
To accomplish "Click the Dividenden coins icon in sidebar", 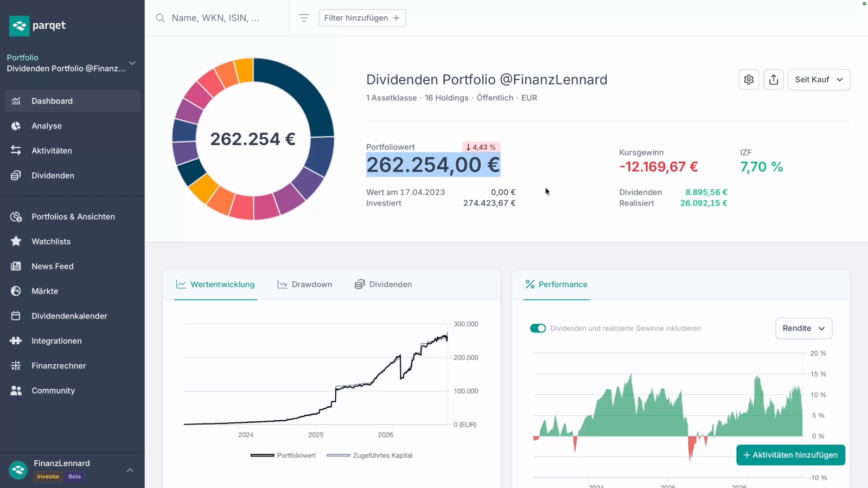I will pos(16,176).
